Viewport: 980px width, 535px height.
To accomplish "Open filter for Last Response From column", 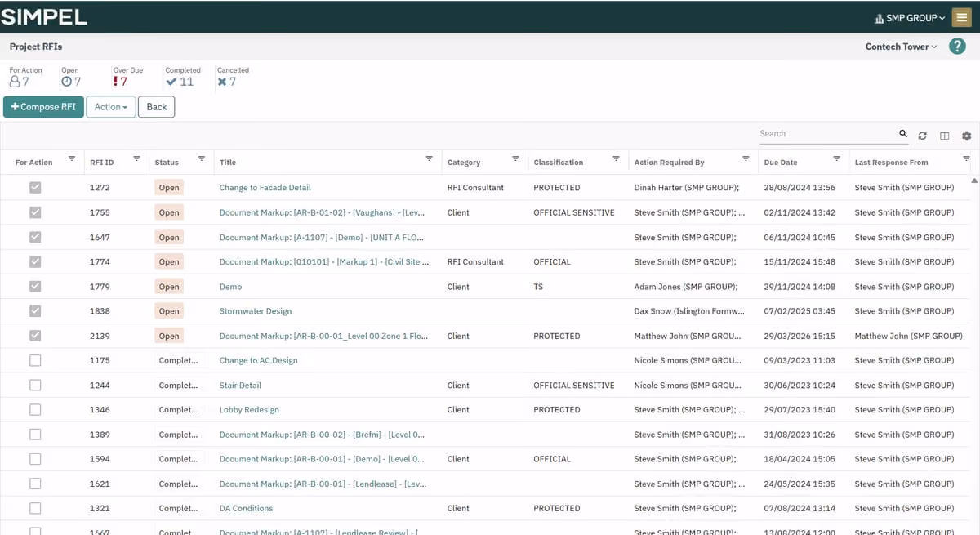I will pyautogui.click(x=966, y=158).
